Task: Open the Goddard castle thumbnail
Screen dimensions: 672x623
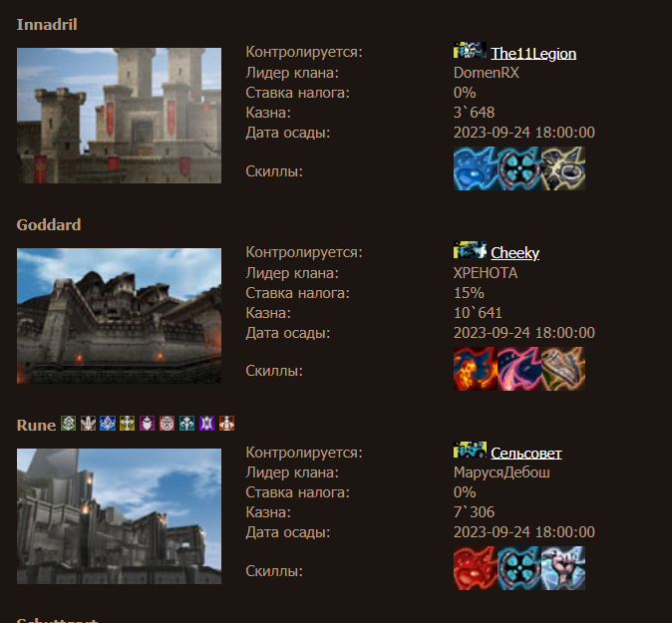Action: point(119,316)
